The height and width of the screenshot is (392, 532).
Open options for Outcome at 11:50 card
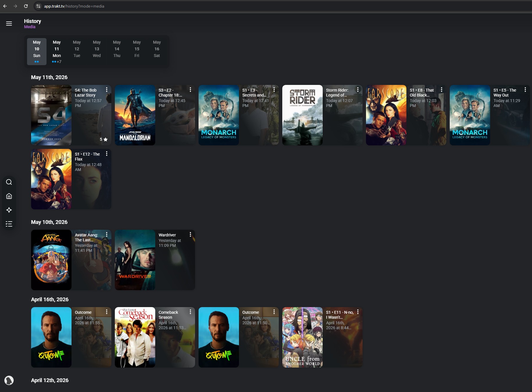[274, 312]
